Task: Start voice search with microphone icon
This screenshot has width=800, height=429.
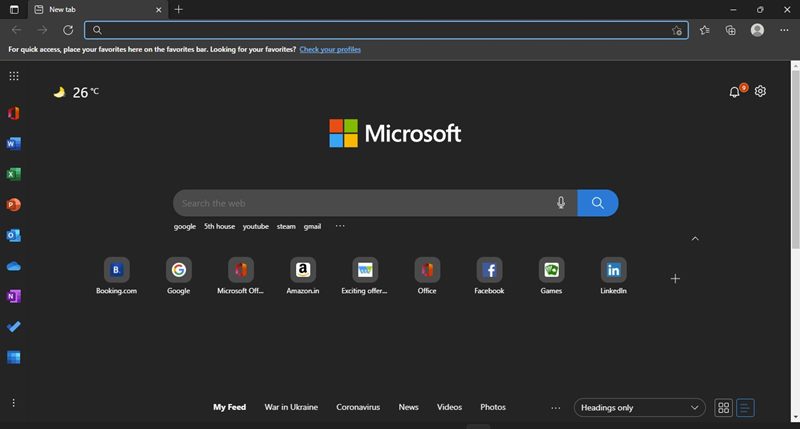Action: [x=561, y=203]
